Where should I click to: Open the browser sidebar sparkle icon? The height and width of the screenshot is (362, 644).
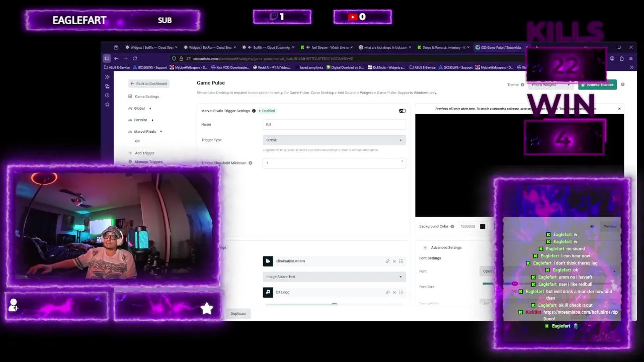(107, 77)
